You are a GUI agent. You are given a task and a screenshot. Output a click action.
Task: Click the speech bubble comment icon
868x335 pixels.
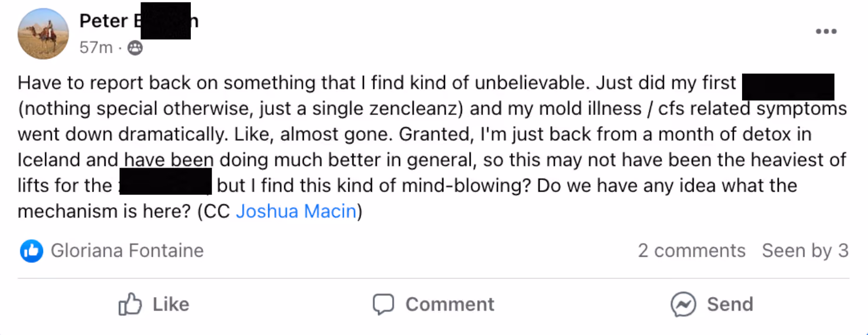(x=383, y=304)
